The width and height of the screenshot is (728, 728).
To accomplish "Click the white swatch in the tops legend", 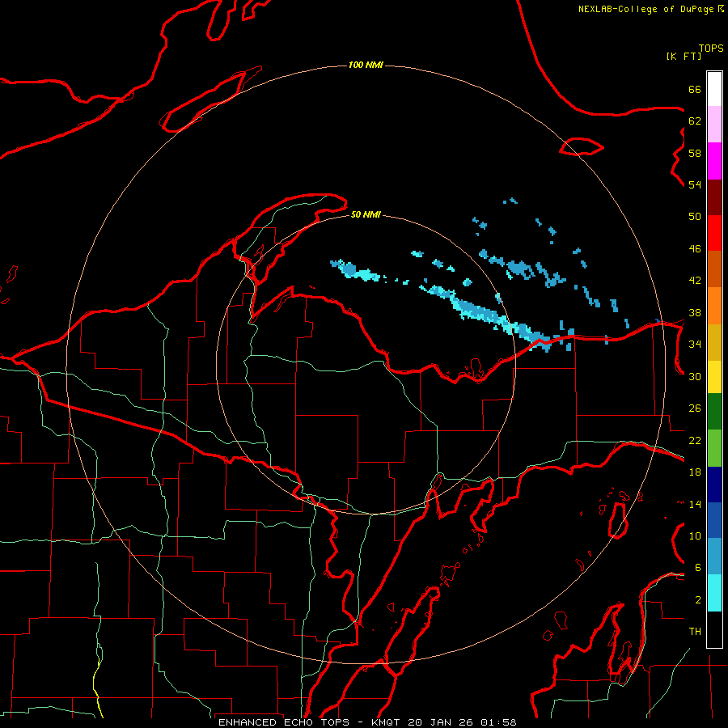I will coord(714,89).
